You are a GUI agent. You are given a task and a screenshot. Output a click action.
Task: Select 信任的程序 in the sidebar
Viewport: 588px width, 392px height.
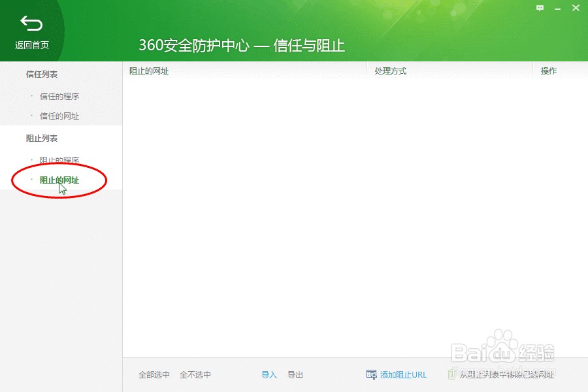[59, 97]
